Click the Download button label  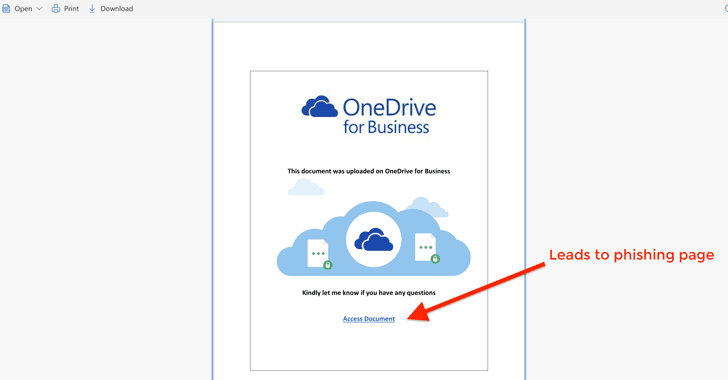pos(117,9)
